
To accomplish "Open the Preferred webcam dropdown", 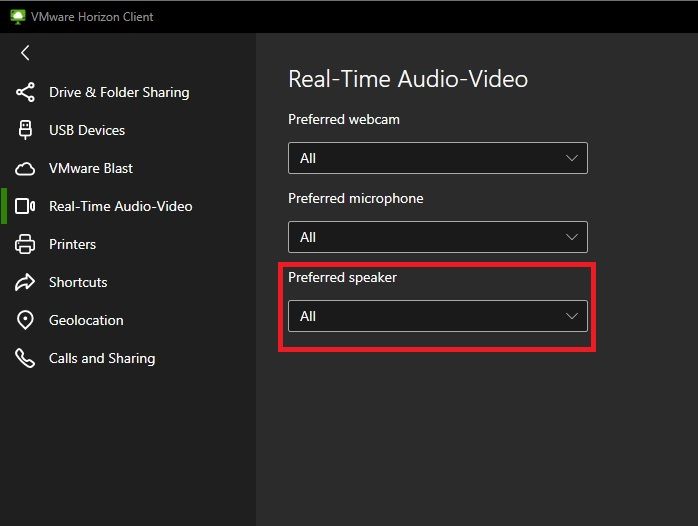I will pos(437,158).
